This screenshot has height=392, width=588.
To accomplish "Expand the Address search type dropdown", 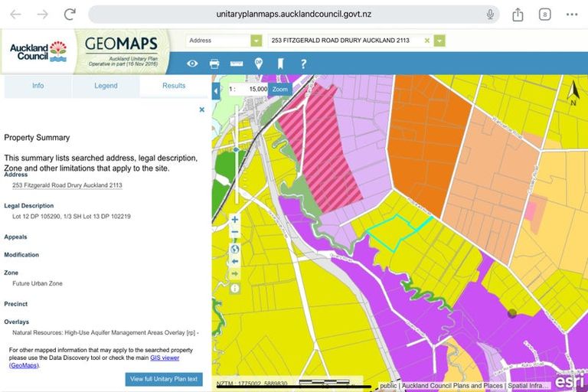I will (256, 41).
